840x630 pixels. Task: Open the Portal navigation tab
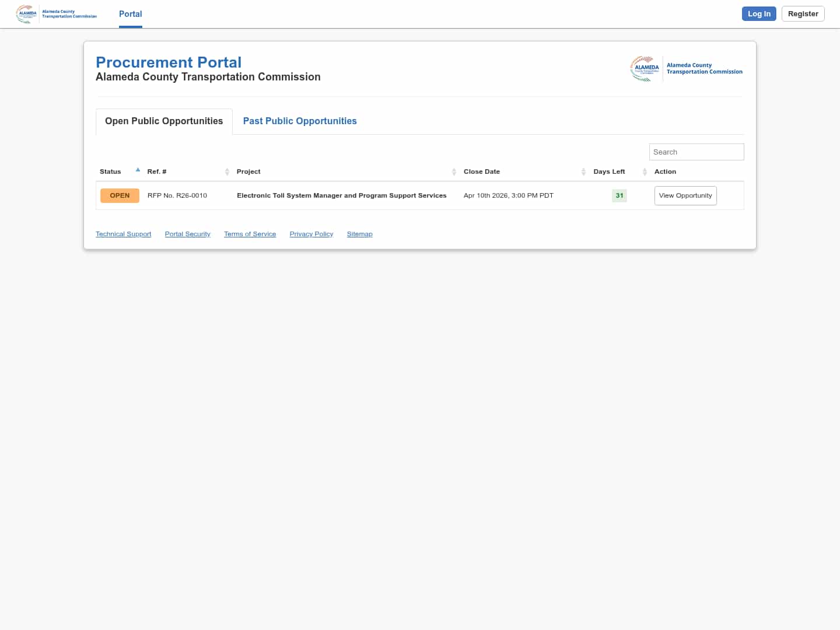point(131,14)
